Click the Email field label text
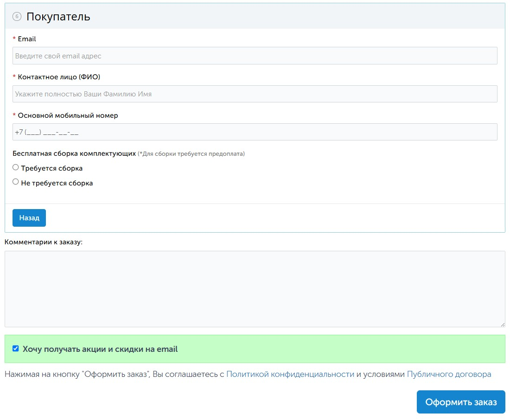Image resolution: width=510 pixels, height=420 pixels. point(27,39)
